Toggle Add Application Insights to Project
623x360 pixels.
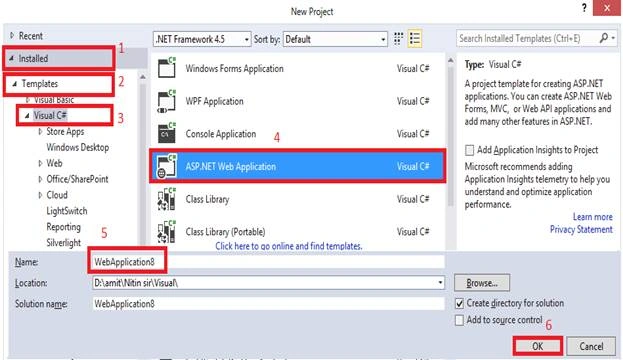pos(469,150)
